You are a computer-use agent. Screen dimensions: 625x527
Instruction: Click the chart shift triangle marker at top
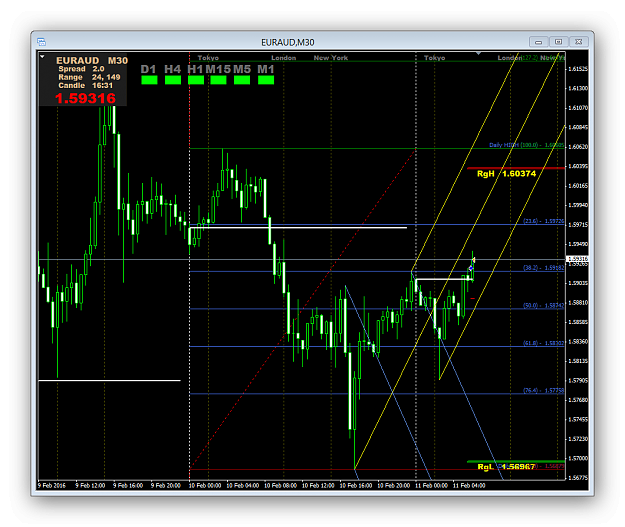[x=478, y=53]
